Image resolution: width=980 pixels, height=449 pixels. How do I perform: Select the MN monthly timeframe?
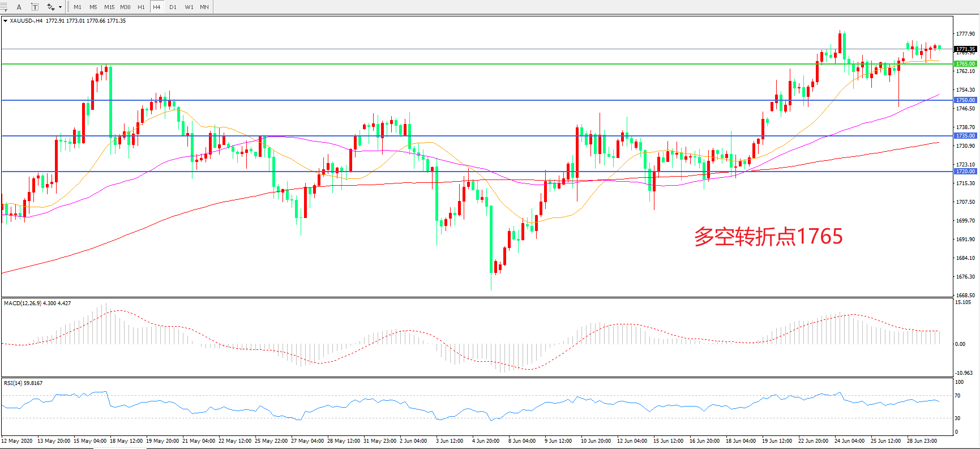204,7
